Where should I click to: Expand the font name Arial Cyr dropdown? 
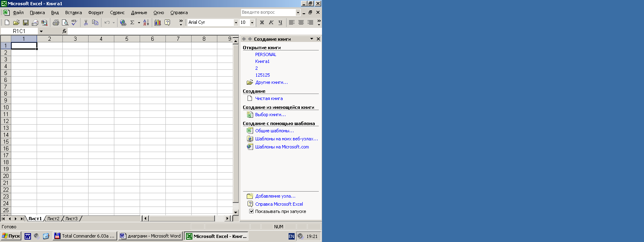pyautogui.click(x=236, y=23)
